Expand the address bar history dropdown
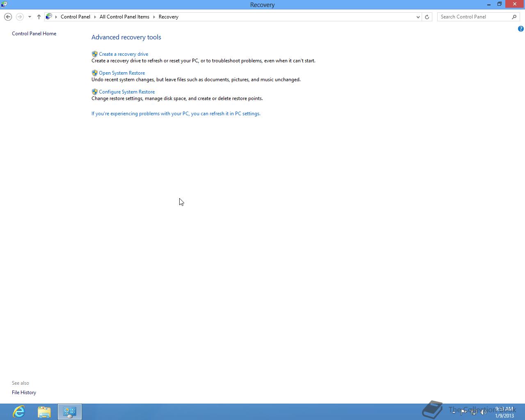Viewport: 525px width, 420px height. (x=418, y=17)
